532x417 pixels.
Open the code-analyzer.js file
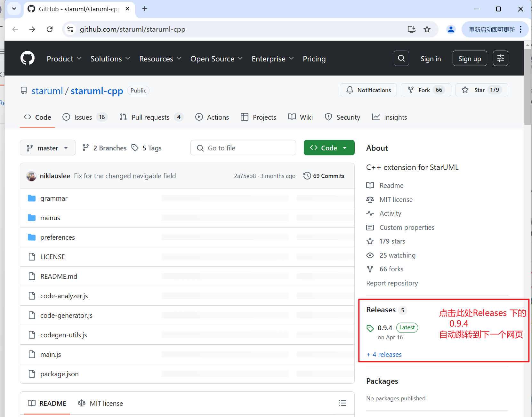click(64, 296)
